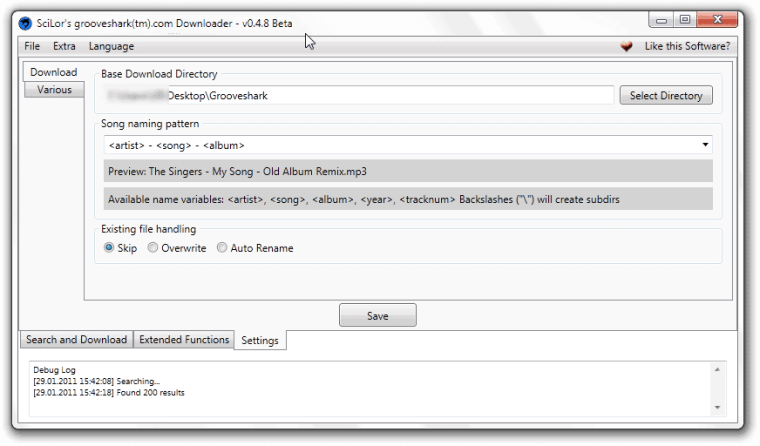Click the Save button
The image size is (760, 446).
(377, 316)
